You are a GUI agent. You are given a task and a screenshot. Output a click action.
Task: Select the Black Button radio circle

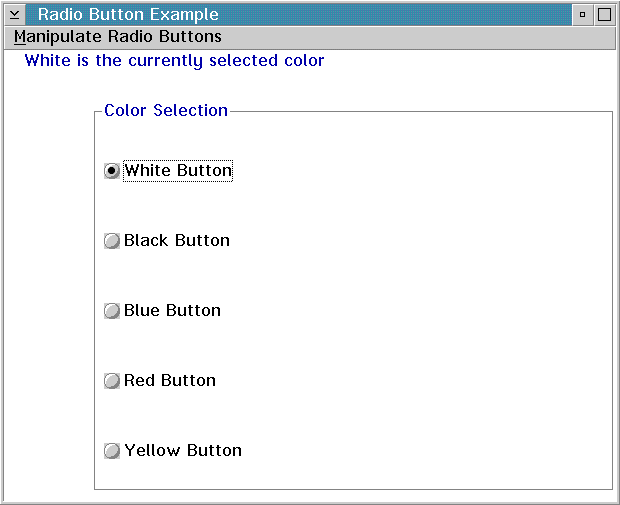(x=112, y=241)
